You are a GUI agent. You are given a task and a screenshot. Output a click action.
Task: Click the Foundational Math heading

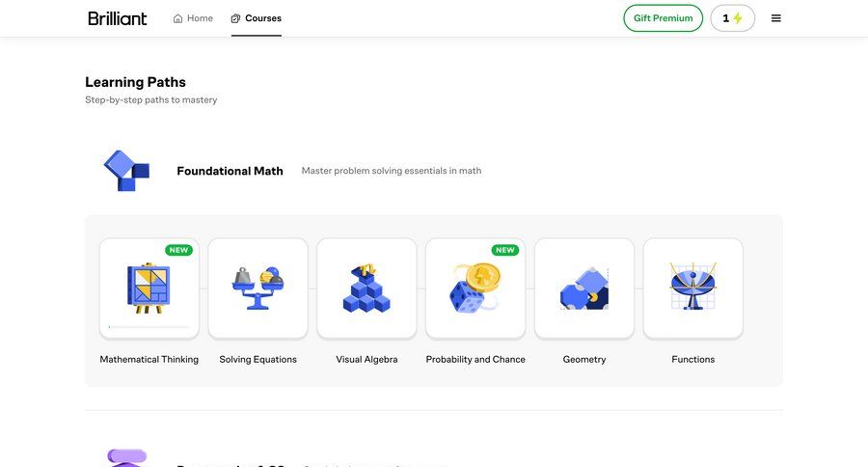tap(230, 171)
